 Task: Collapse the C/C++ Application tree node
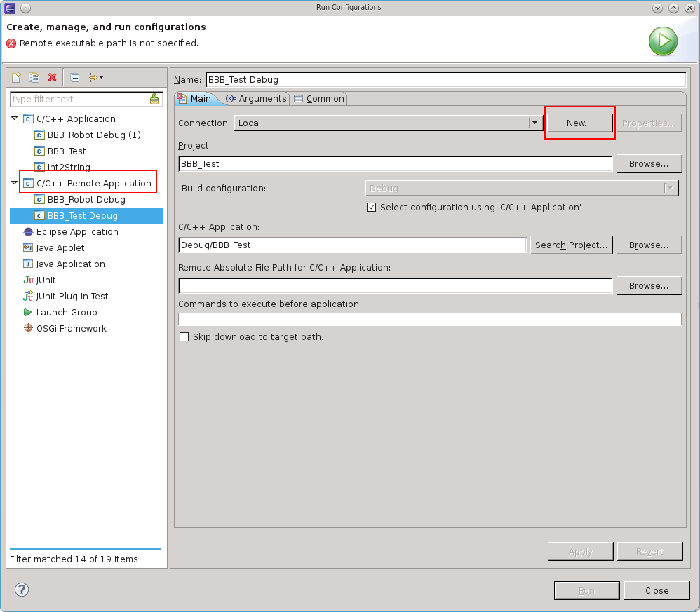tap(14, 118)
